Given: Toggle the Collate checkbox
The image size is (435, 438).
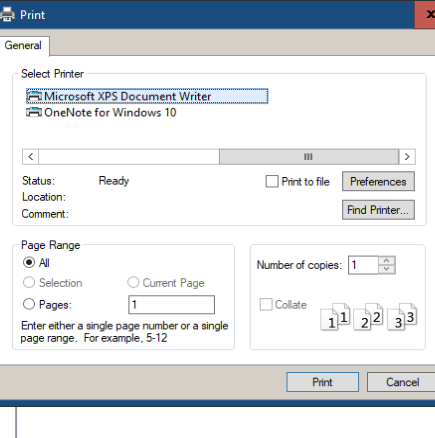Looking at the screenshot, I should 266,304.
